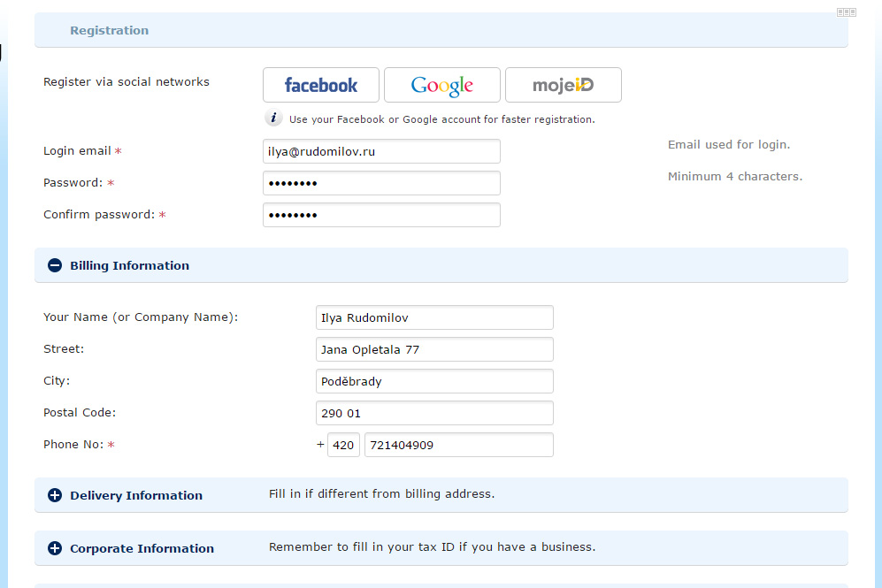Click the Your Name or Company Name field

pyautogui.click(x=434, y=317)
